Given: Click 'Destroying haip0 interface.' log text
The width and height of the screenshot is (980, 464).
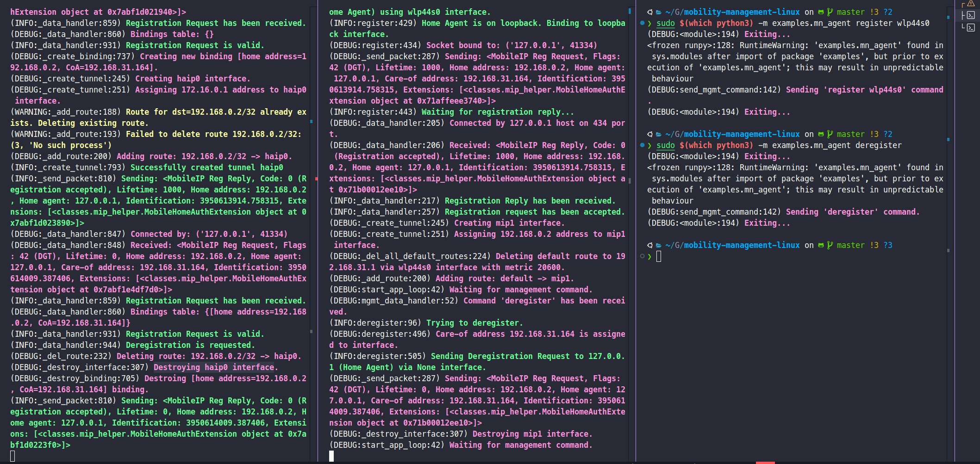Looking at the screenshot, I should coord(216,367).
